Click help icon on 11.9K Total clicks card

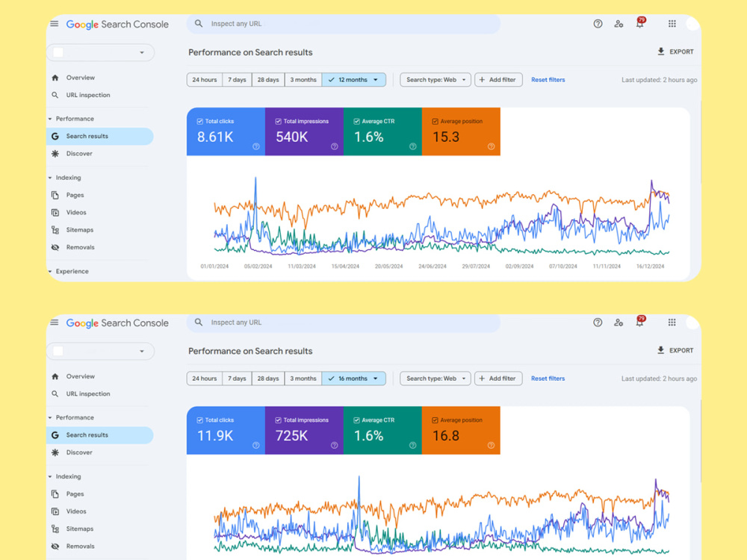tap(255, 445)
